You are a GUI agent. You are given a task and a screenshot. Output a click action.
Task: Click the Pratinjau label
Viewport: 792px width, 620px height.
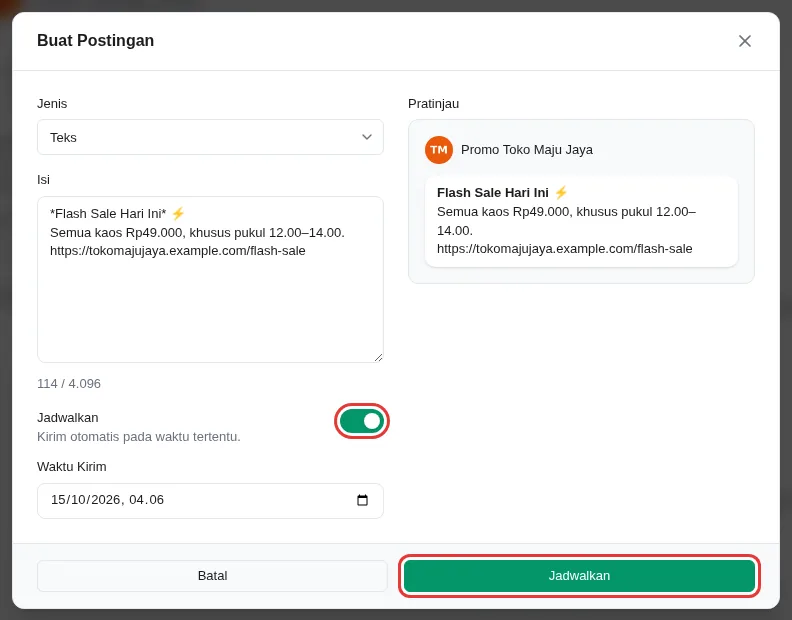[x=433, y=104]
